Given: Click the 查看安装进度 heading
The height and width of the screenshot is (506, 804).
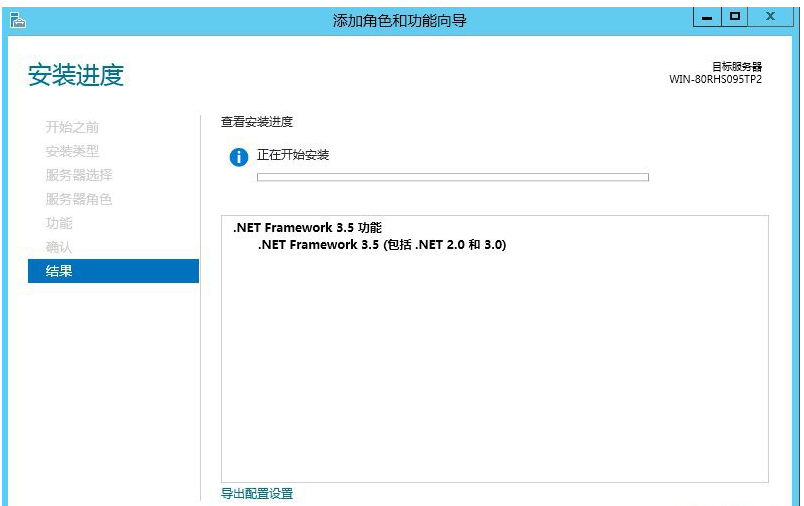Looking at the screenshot, I should (257, 122).
